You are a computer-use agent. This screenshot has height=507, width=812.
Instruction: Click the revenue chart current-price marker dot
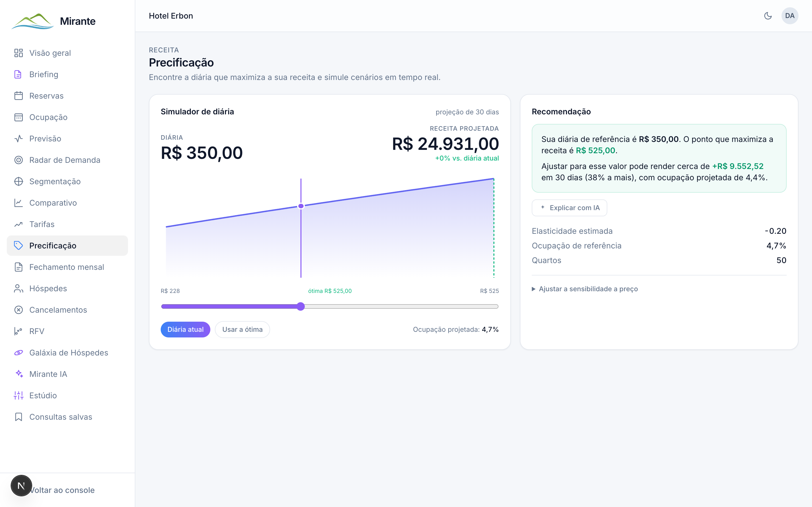click(x=301, y=206)
